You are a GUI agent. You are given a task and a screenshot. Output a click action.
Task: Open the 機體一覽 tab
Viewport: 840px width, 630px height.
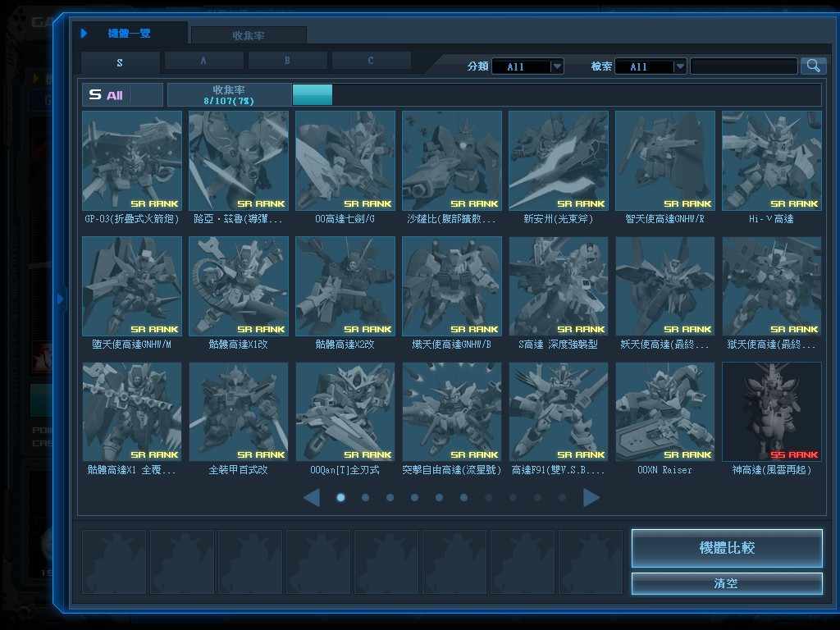click(130, 33)
